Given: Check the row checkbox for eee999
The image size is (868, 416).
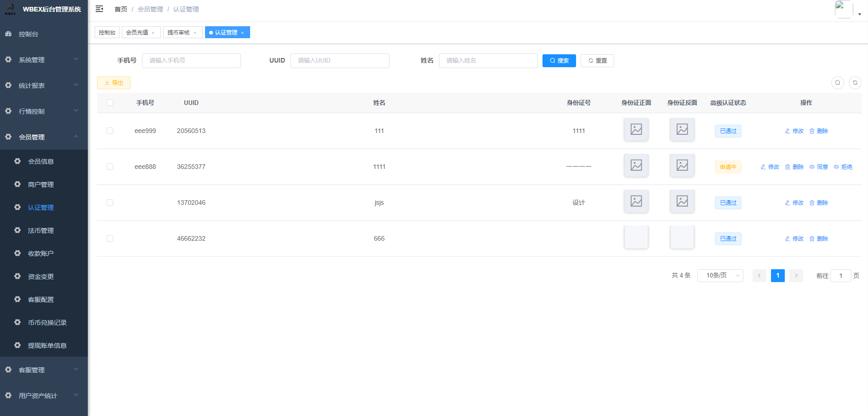Looking at the screenshot, I should coord(110,131).
